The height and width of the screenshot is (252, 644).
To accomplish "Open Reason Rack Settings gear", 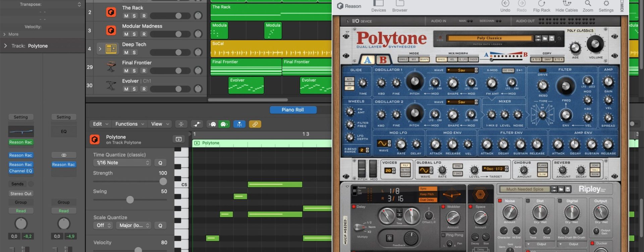I will (x=606, y=6).
